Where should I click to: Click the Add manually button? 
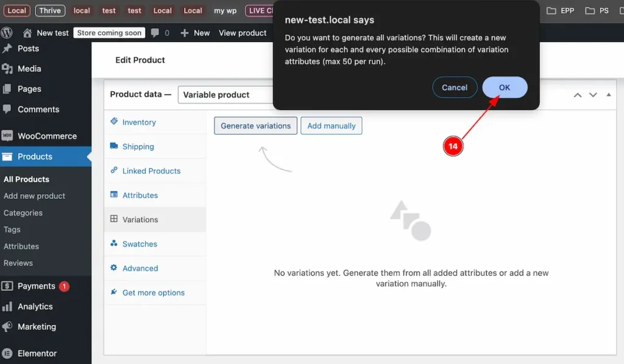click(x=331, y=125)
